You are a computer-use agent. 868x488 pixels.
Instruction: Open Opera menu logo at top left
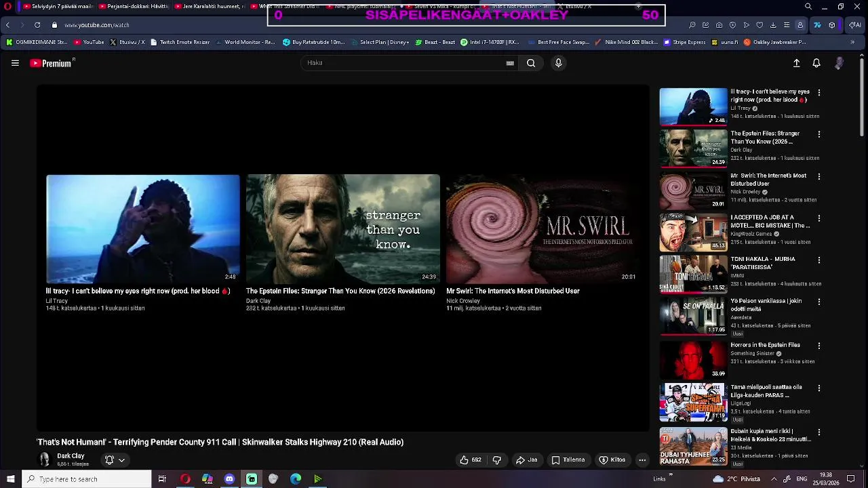coord(7,7)
